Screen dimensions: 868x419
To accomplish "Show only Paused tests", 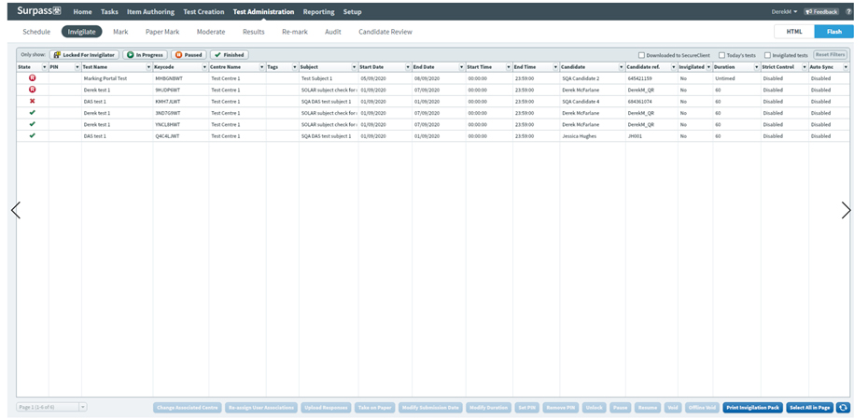I will [x=189, y=55].
